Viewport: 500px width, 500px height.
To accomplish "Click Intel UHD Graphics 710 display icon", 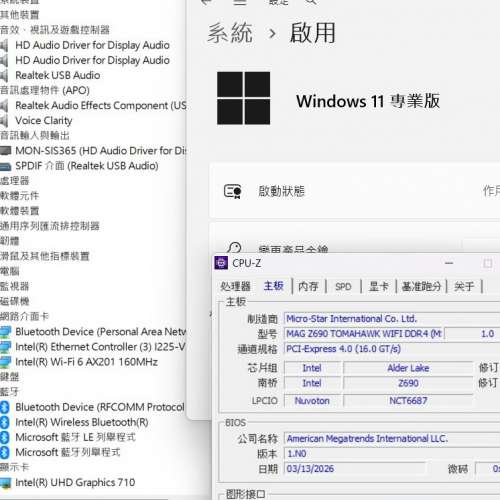I will click(5, 483).
